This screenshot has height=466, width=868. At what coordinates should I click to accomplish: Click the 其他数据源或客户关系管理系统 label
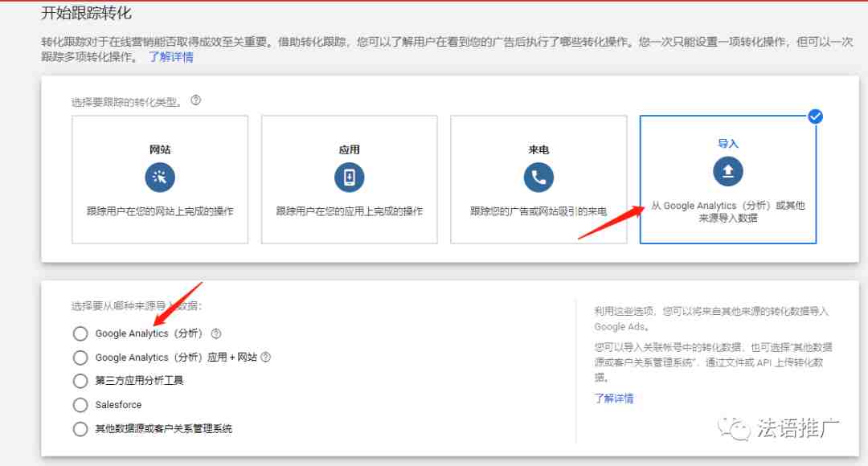[164, 428]
